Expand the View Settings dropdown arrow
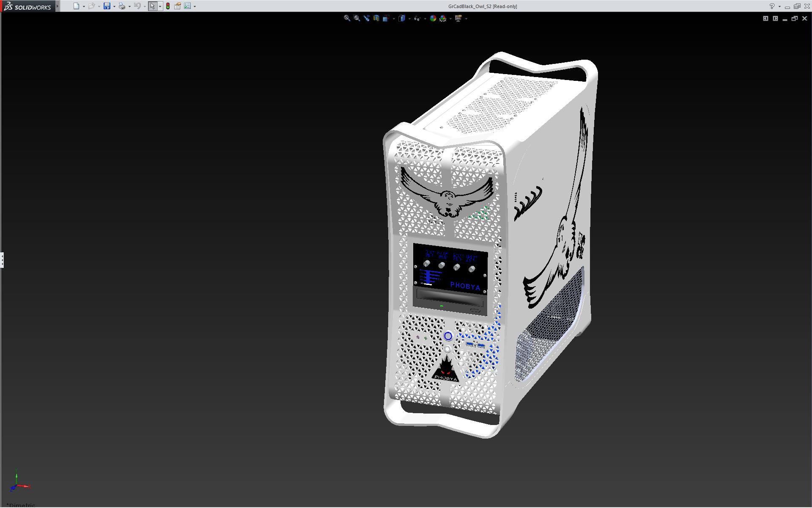812x508 pixels. [x=466, y=19]
